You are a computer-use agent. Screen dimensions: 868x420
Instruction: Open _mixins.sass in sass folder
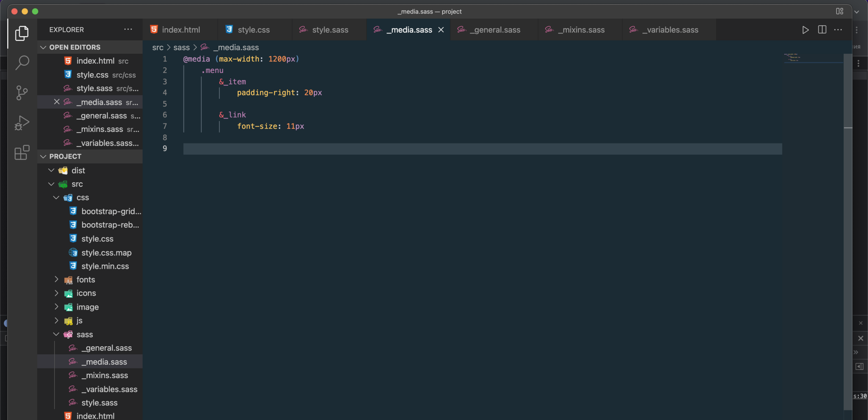tap(90, 375)
